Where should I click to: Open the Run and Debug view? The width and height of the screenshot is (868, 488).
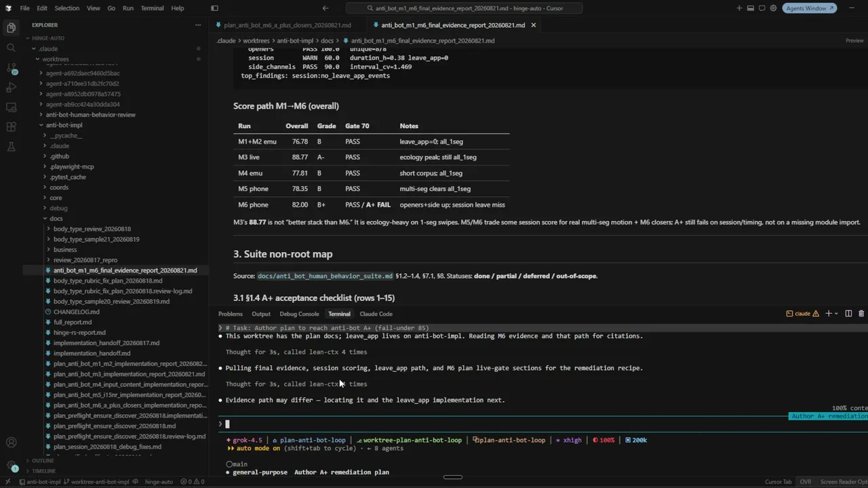click(11, 87)
